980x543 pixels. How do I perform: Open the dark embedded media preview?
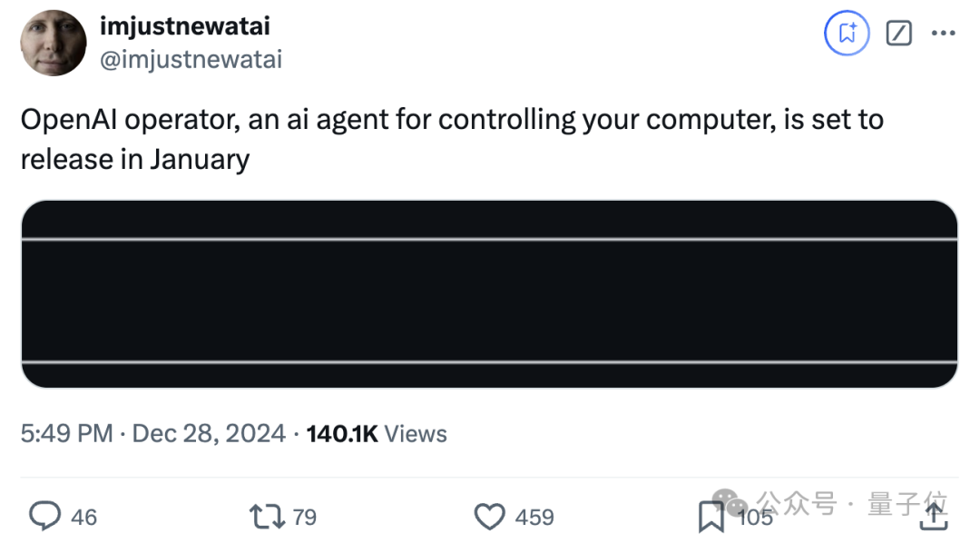(489, 294)
